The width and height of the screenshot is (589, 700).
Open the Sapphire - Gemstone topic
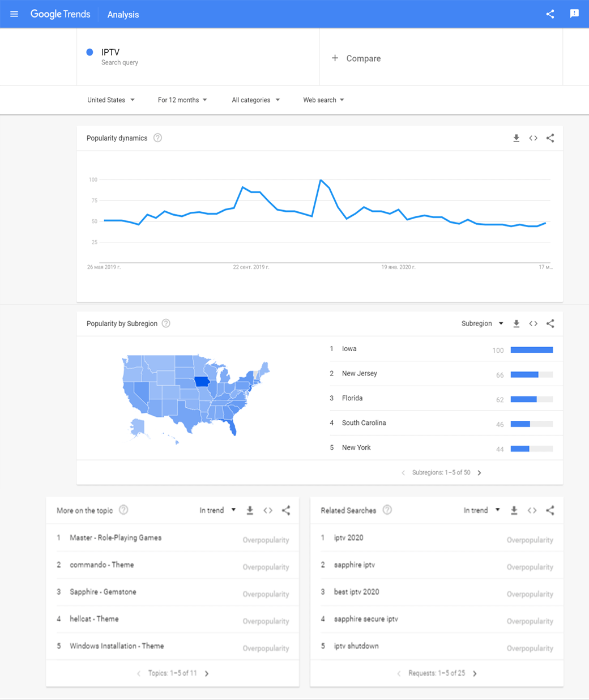pos(103,592)
